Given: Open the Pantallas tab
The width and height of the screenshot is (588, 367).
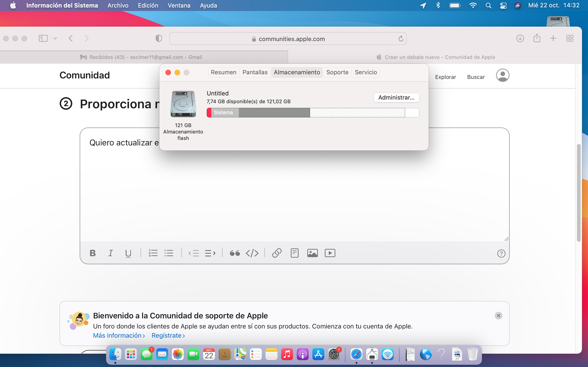Looking at the screenshot, I should click(x=255, y=72).
